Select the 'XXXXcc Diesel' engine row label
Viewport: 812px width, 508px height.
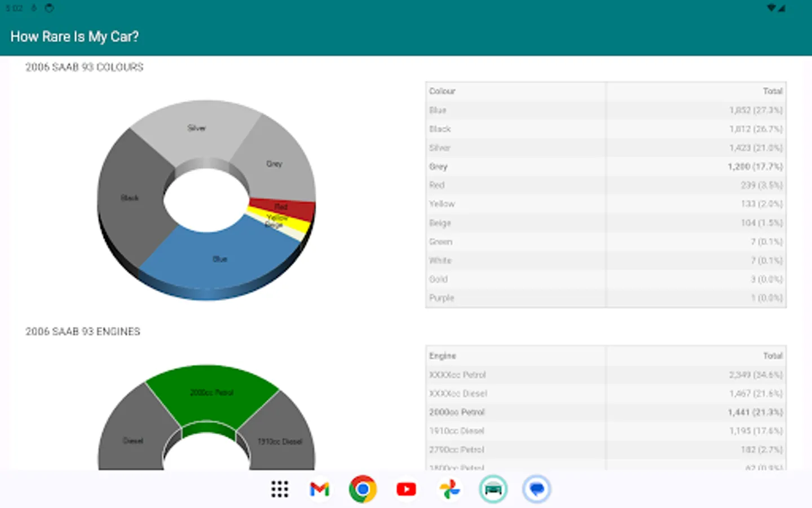[x=458, y=393]
